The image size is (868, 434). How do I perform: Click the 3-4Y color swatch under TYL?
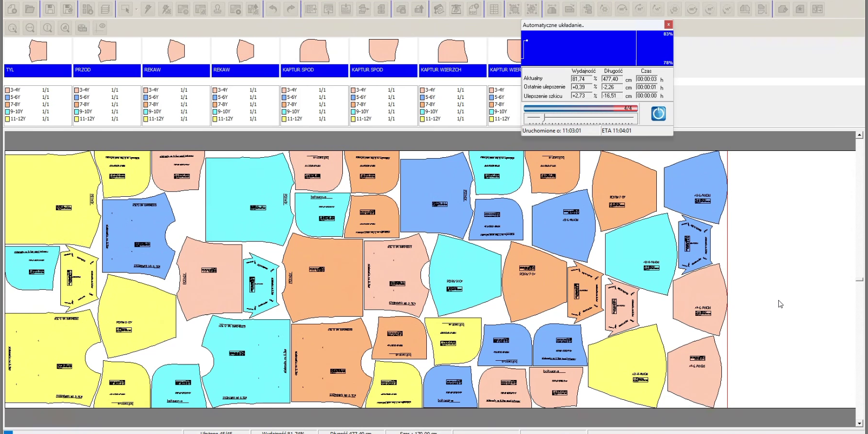click(x=8, y=90)
